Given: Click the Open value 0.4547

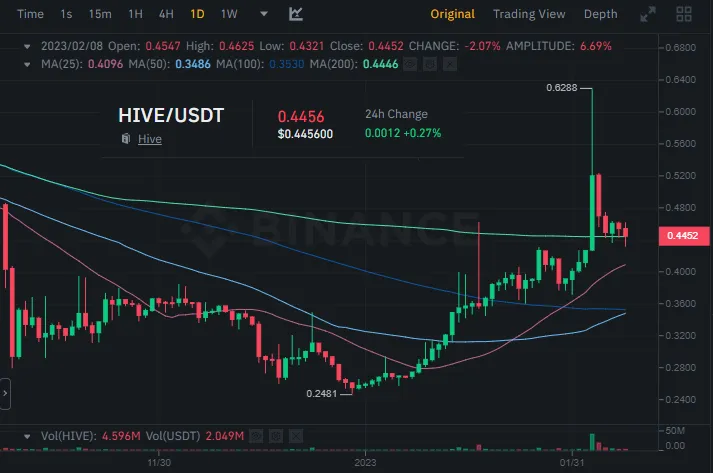Looking at the screenshot, I should click(x=163, y=46).
